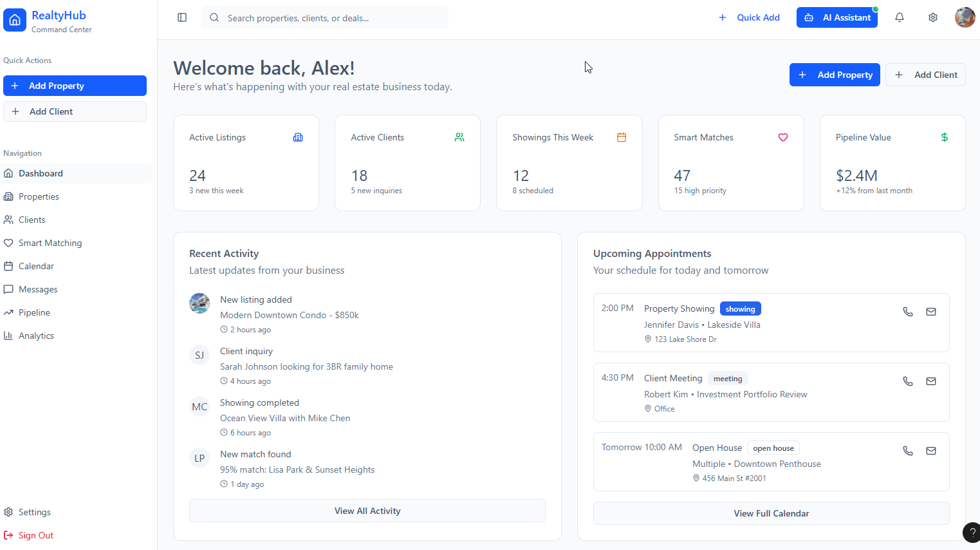Click the View All Activity button
This screenshot has height=550, width=980.
tap(367, 511)
